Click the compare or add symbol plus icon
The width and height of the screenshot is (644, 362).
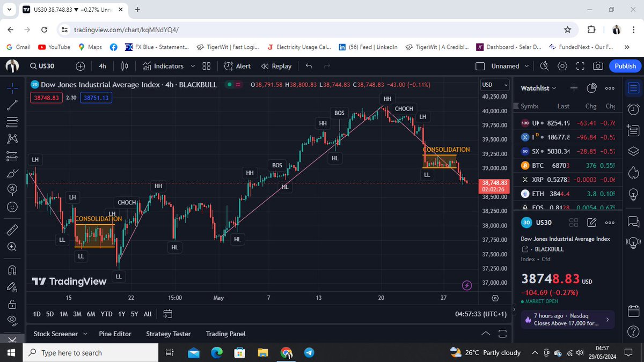80,66
